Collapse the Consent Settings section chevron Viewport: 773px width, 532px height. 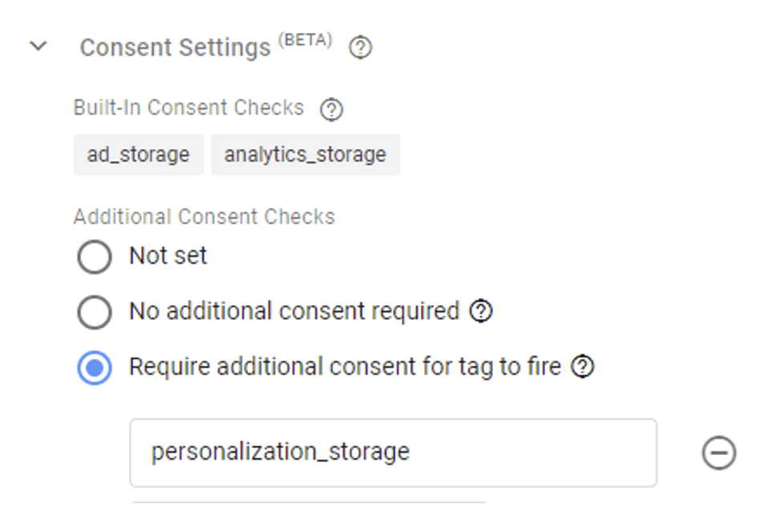click(38, 46)
